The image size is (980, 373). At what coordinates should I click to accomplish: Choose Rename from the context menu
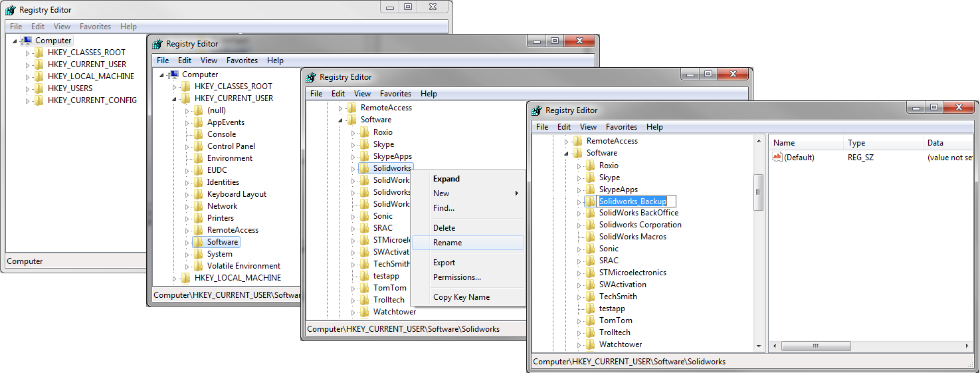point(468,243)
